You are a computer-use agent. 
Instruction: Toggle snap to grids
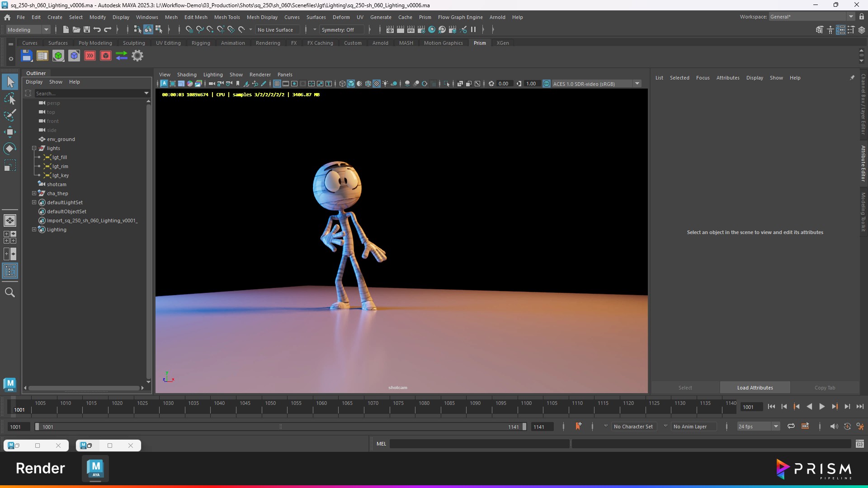pos(189,30)
